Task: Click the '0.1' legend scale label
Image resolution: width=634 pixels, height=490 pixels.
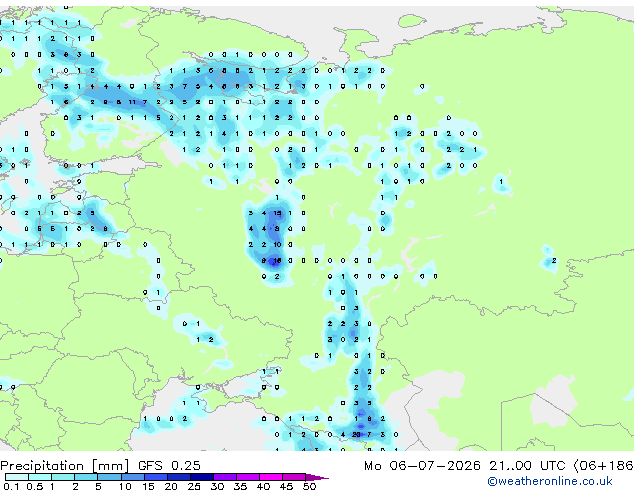Action: tap(11, 486)
